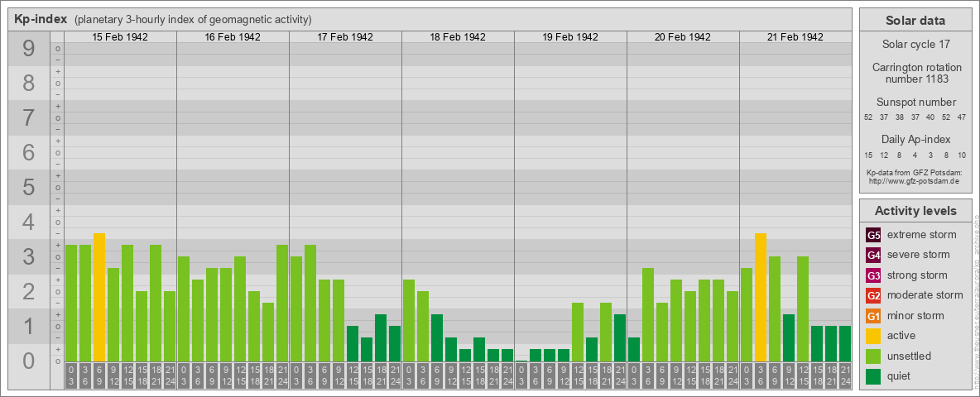Screen dimensions: 980x397
Task: Click the 6-9 time slot label under 15 Feb 1942
Action: (99, 375)
